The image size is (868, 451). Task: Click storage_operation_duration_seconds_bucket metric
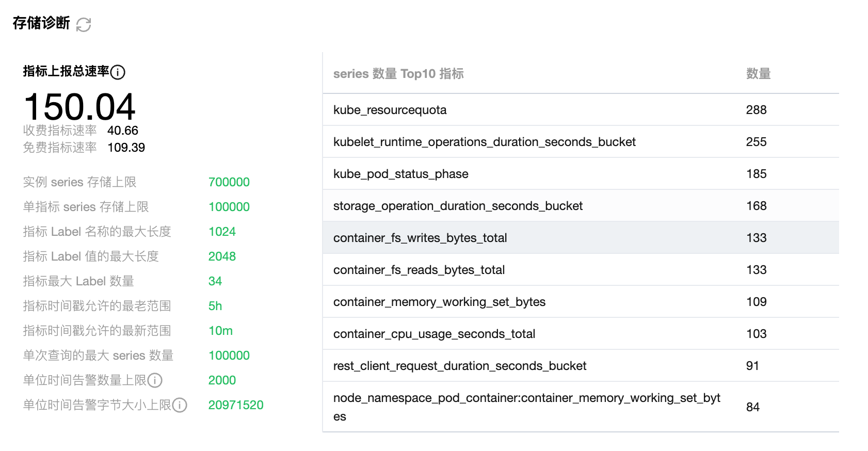click(458, 206)
